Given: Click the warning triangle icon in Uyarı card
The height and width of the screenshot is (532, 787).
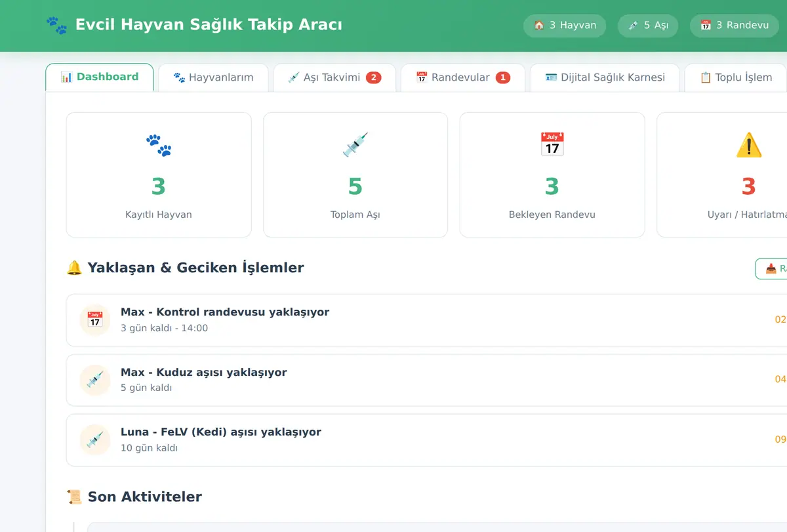Looking at the screenshot, I should pyautogui.click(x=749, y=145).
